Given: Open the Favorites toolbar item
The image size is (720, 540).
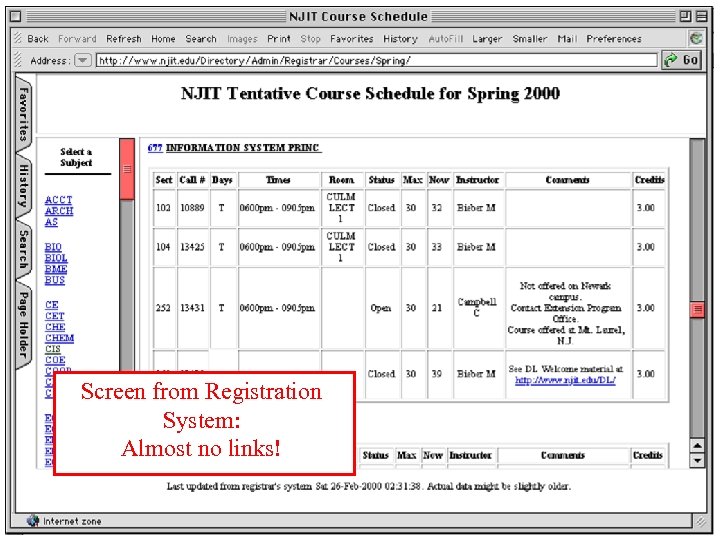Looking at the screenshot, I should (352, 39).
